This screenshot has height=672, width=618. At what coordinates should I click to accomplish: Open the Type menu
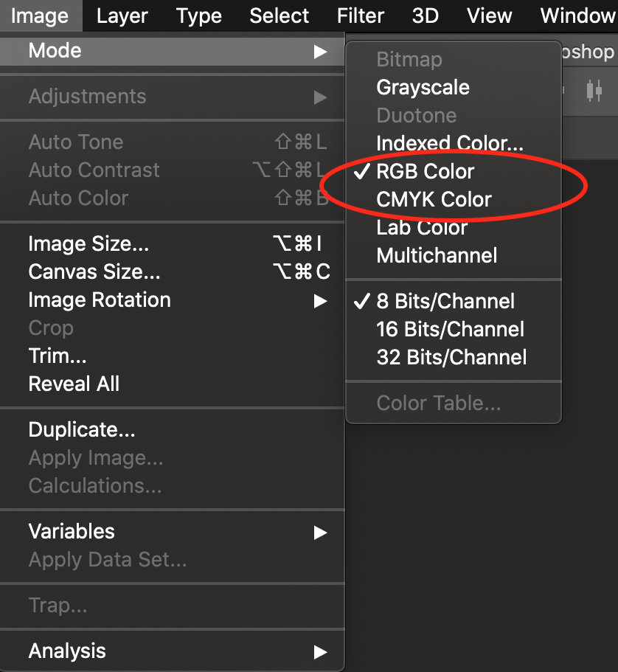point(199,15)
